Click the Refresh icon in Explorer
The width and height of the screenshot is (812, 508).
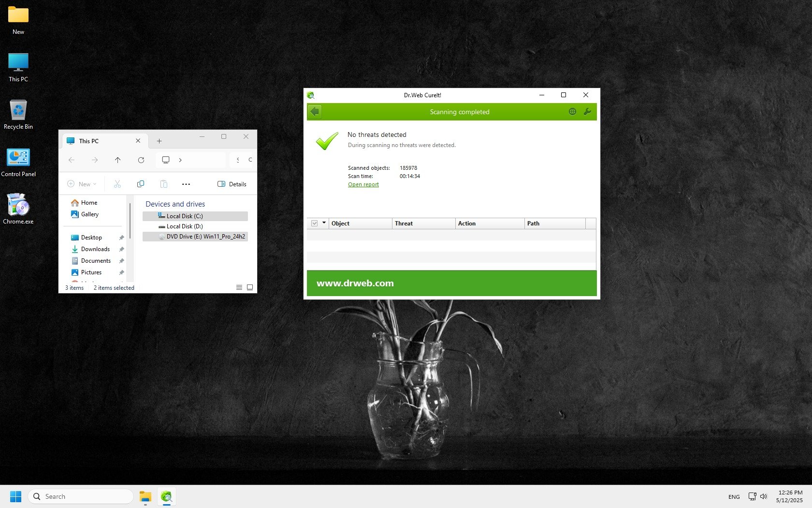(x=141, y=160)
